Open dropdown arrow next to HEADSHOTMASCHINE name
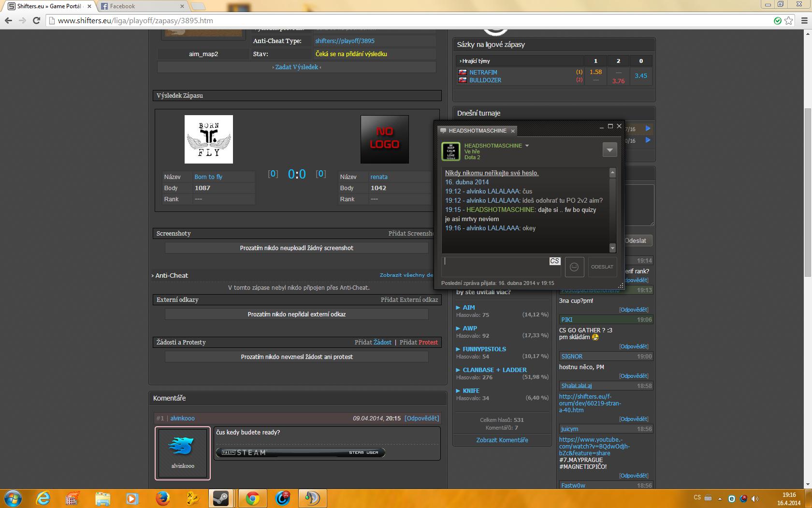The height and width of the screenshot is (508, 812). [x=527, y=146]
